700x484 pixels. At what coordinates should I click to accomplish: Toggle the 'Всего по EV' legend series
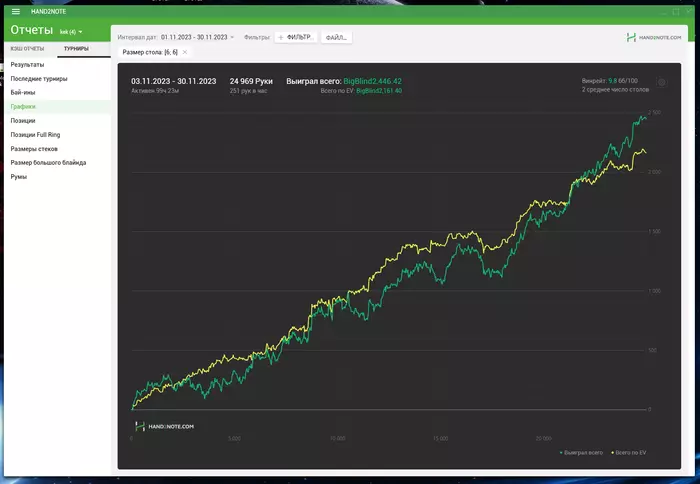point(629,453)
